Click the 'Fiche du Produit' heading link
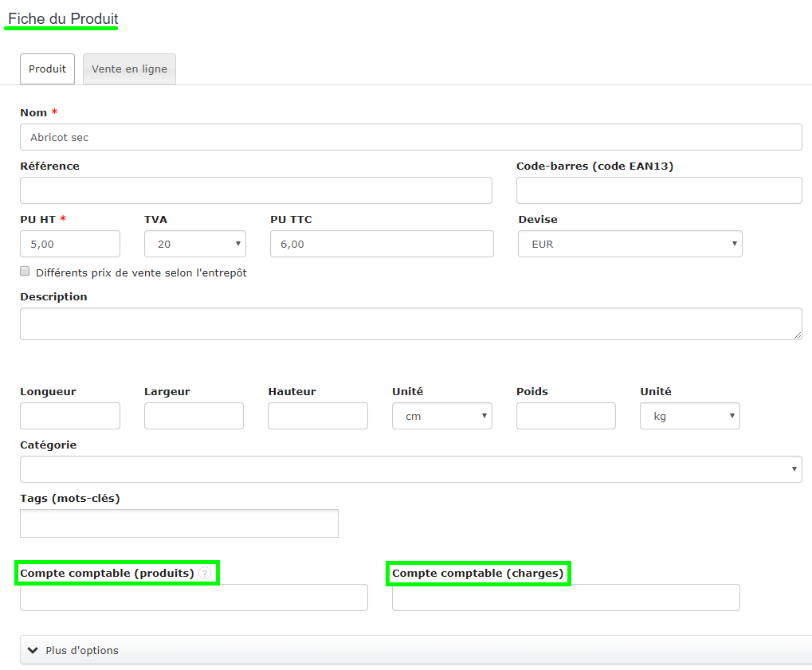Image resolution: width=812 pixels, height=670 pixels. (61, 18)
